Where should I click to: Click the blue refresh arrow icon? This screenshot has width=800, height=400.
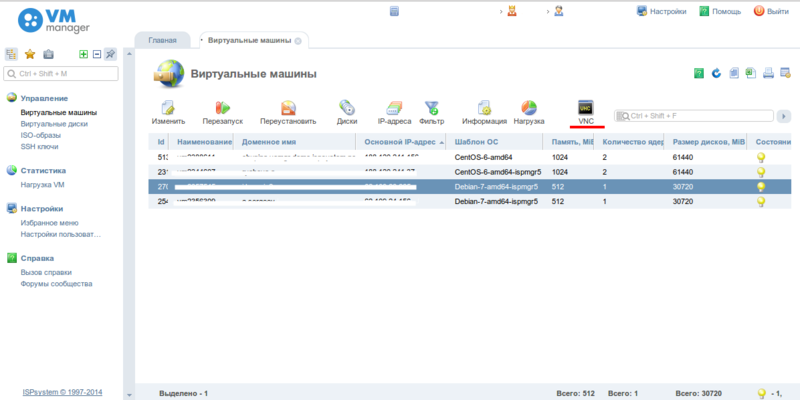click(x=716, y=73)
